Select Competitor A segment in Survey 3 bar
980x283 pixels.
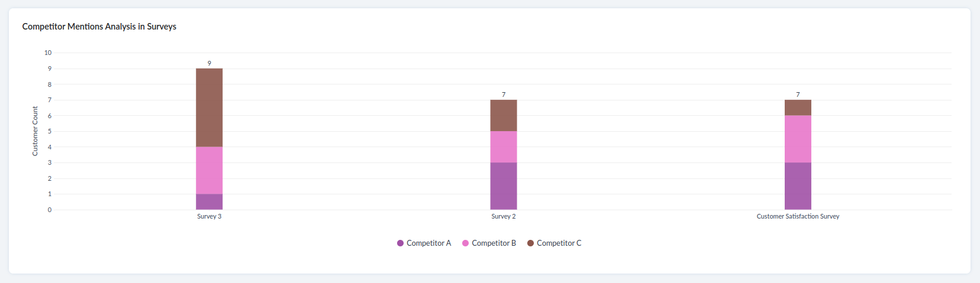point(209,201)
